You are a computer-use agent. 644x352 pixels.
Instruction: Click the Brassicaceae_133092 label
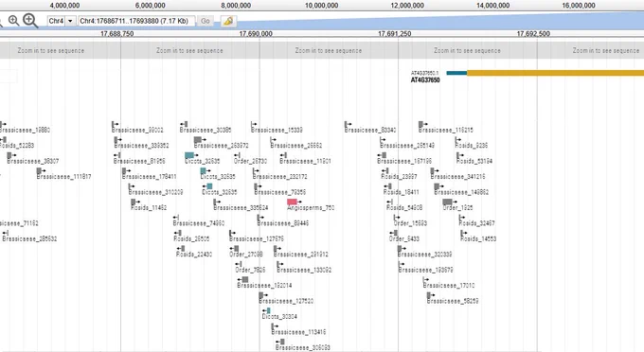(304, 270)
